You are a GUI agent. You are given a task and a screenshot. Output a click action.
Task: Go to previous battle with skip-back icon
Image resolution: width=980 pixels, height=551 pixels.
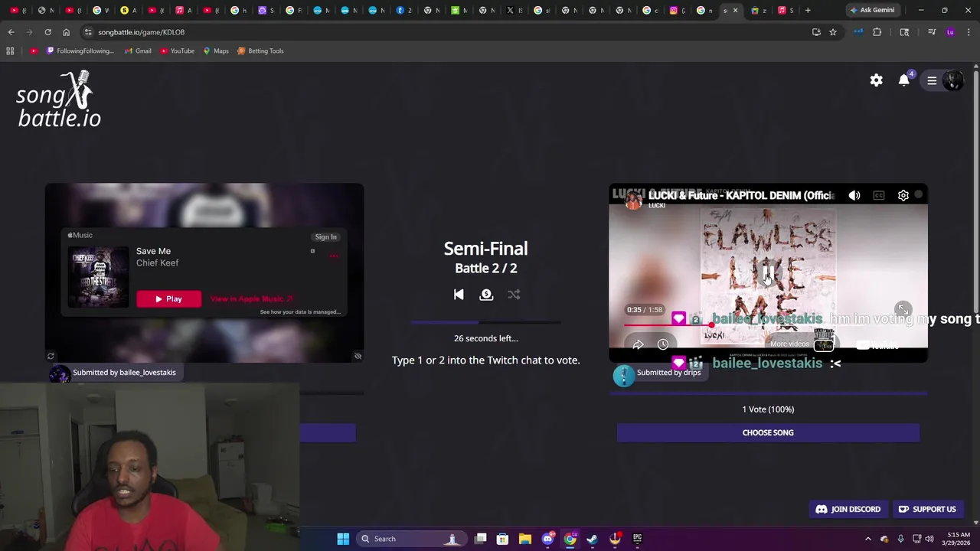coord(458,295)
